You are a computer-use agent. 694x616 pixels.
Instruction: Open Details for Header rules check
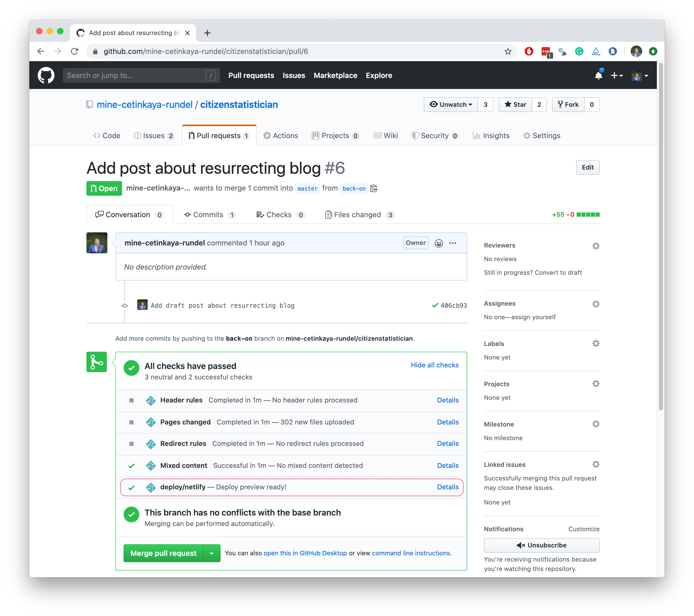click(448, 400)
